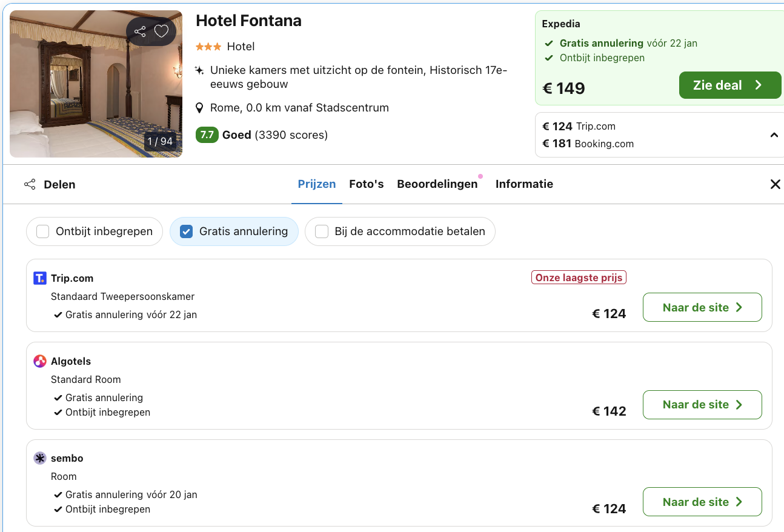Collapse the price comparison chevron
The height and width of the screenshot is (532, 784).
[x=774, y=135]
